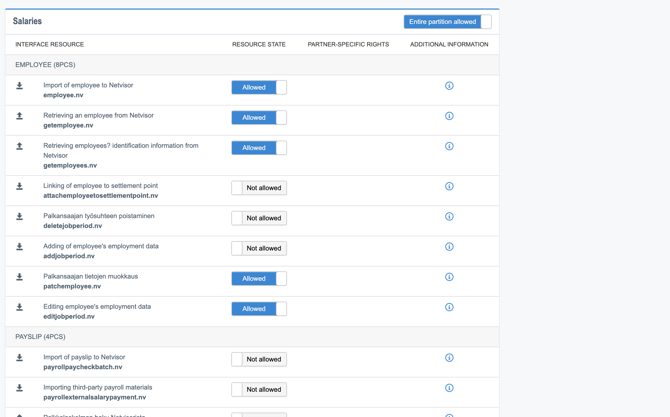
Task: Click Linking of employee to settlement point
Action: pyautogui.click(x=100, y=186)
